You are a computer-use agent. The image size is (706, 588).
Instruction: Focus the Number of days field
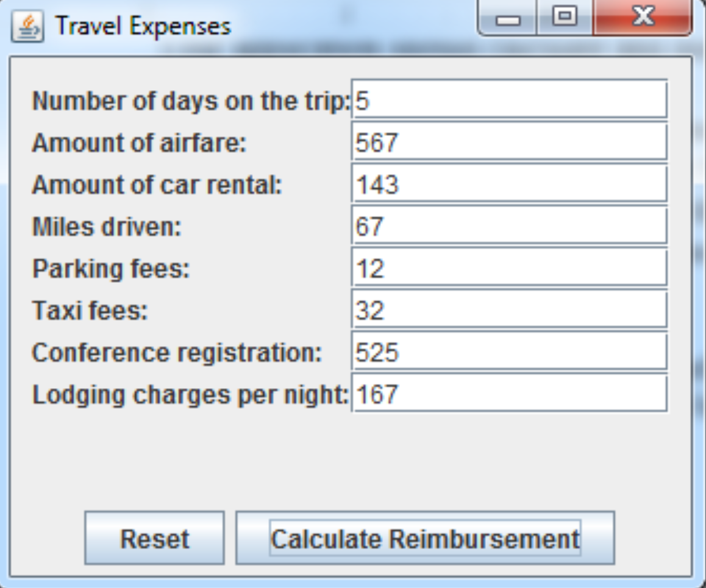pyautogui.click(x=509, y=99)
